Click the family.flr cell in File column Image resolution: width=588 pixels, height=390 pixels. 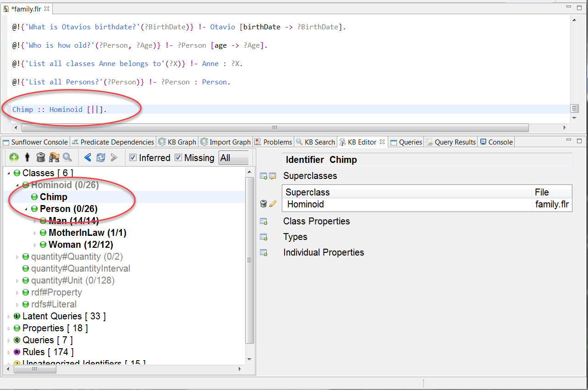point(552,204)
